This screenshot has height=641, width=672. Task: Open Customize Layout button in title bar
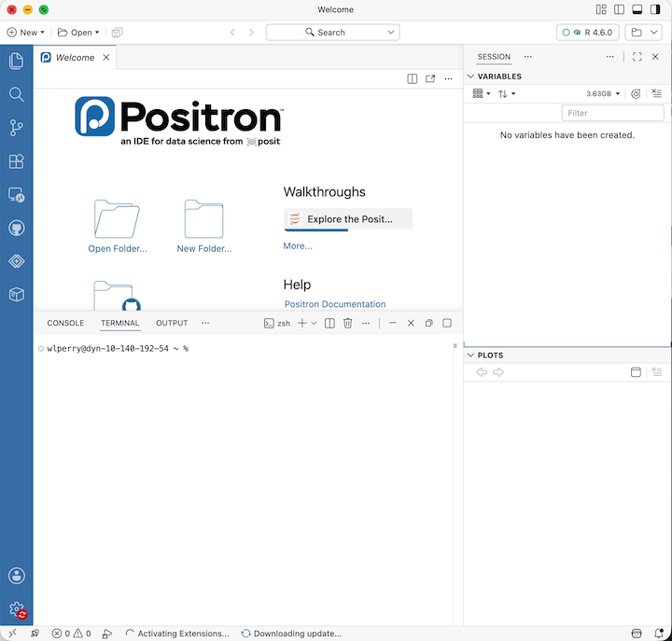coord(601,9)
